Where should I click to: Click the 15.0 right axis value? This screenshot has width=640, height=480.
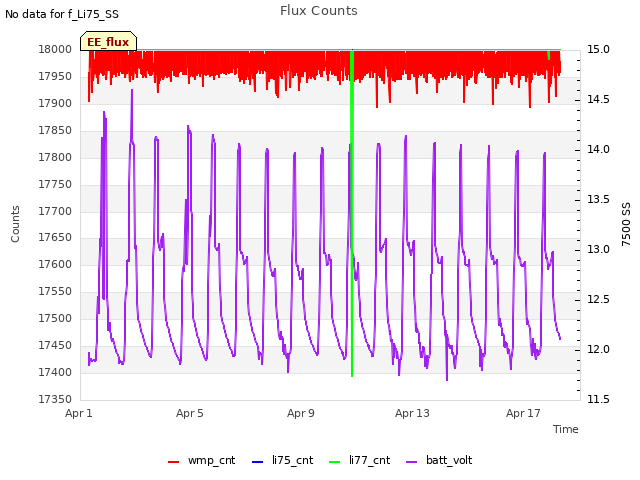[x=598, y=49]
